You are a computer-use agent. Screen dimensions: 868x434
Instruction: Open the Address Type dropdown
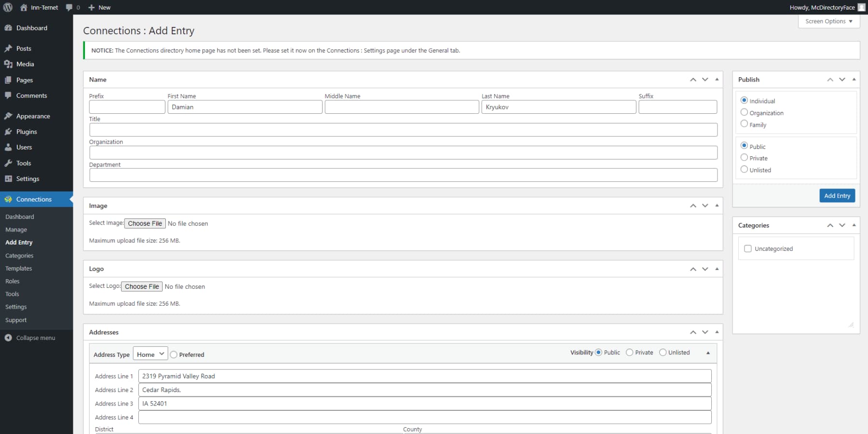pyautogui.click(x=150, y=353)
